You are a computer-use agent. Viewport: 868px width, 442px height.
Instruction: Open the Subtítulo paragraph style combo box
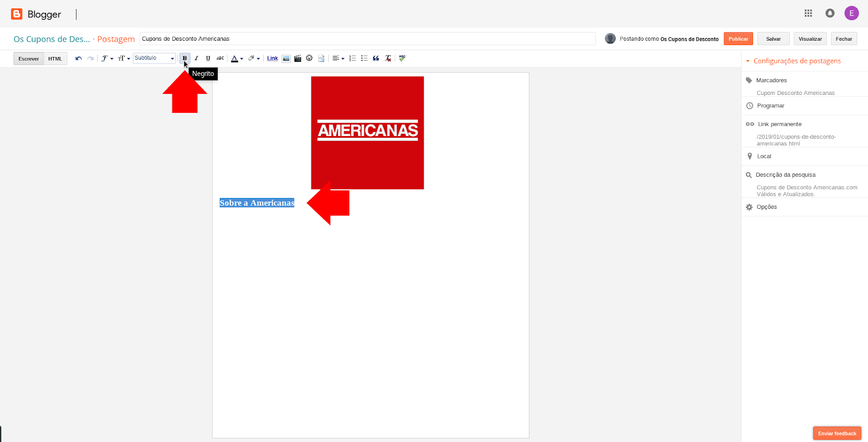click(155, 58)
